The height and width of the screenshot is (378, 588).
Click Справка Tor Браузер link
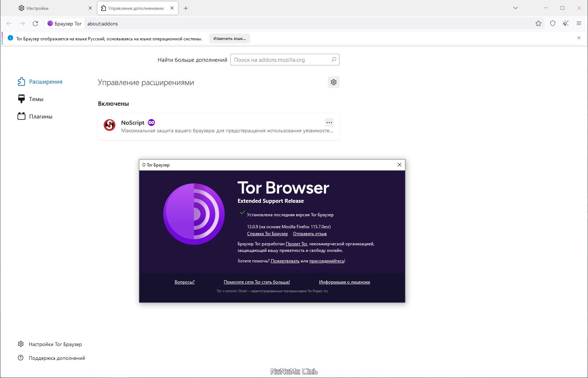(x=267, y=234)
